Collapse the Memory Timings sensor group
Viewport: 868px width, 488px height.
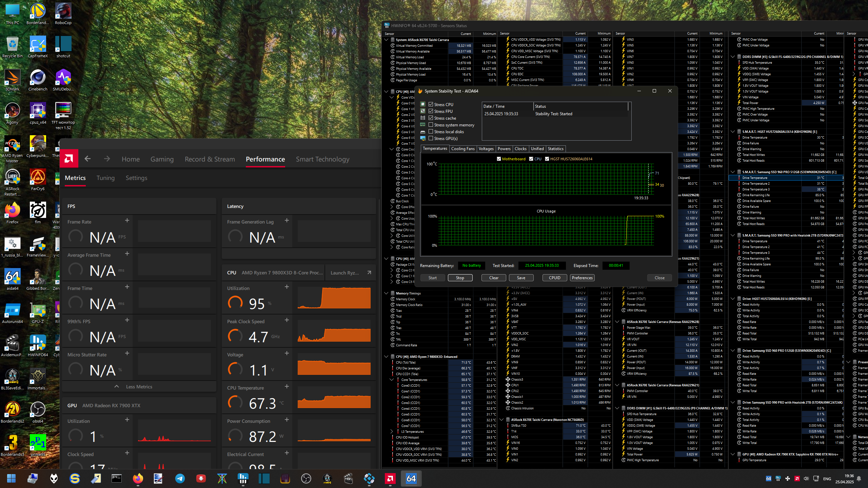[386, 293]
